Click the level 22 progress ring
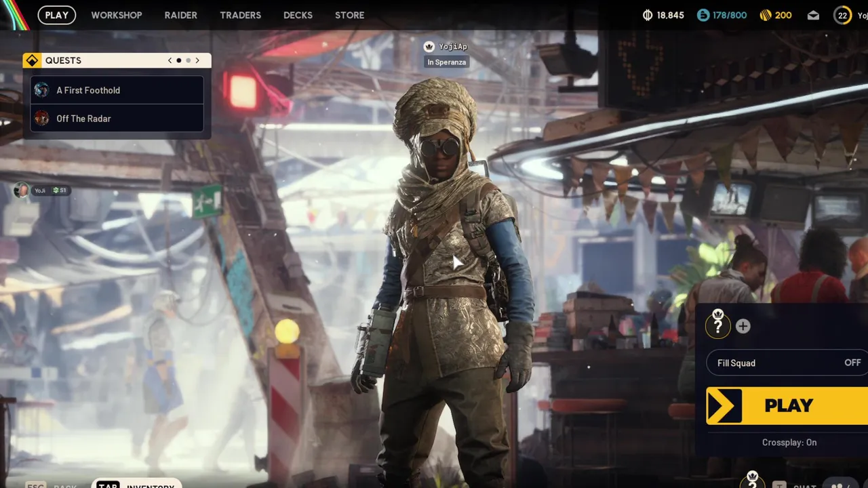 pos(843,15)
